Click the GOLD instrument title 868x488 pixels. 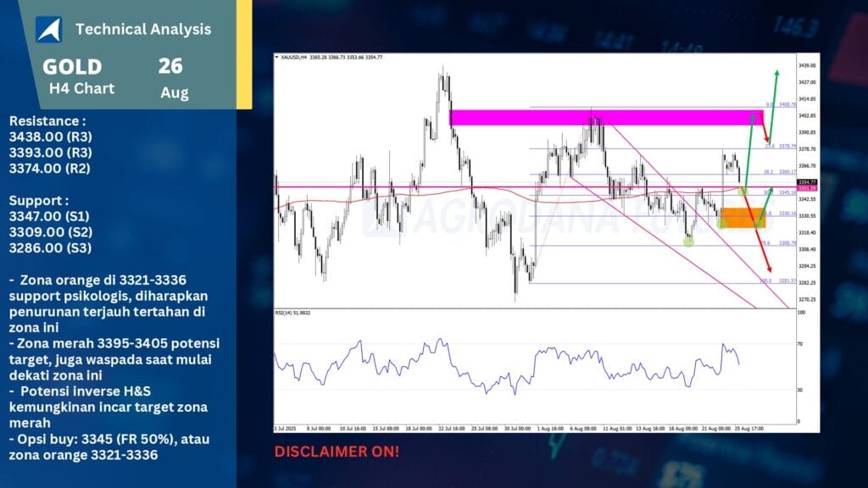click(72, 67)
